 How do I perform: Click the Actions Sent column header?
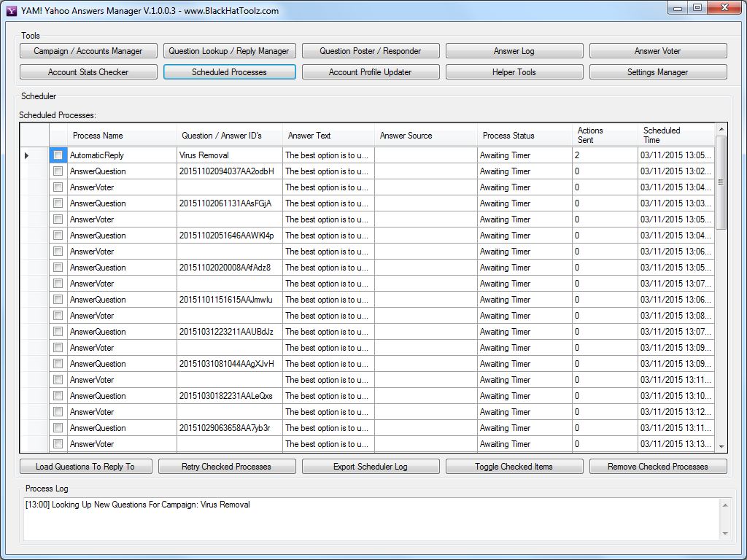point(605,135)
